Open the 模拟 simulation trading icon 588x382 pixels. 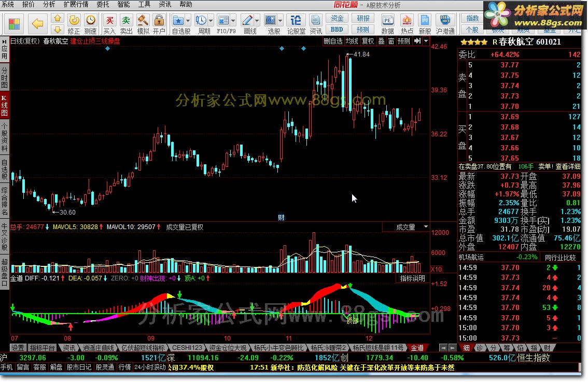[x=143, y=24]
